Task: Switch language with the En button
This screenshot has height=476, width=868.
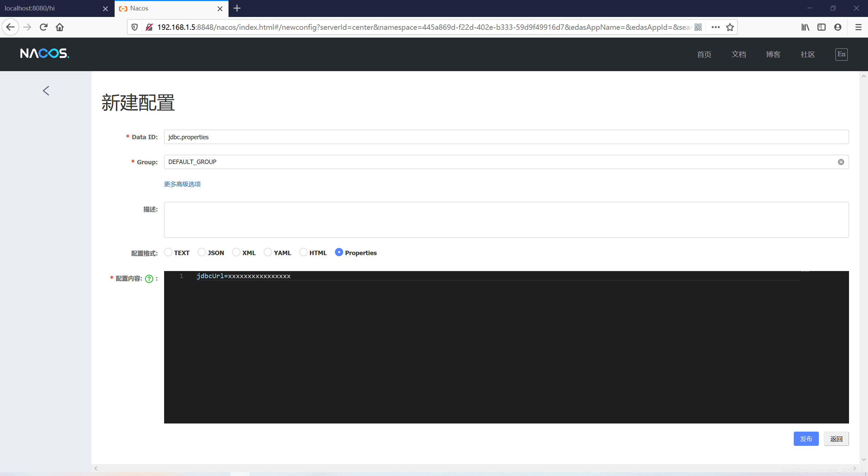Action: click(842, 54)
